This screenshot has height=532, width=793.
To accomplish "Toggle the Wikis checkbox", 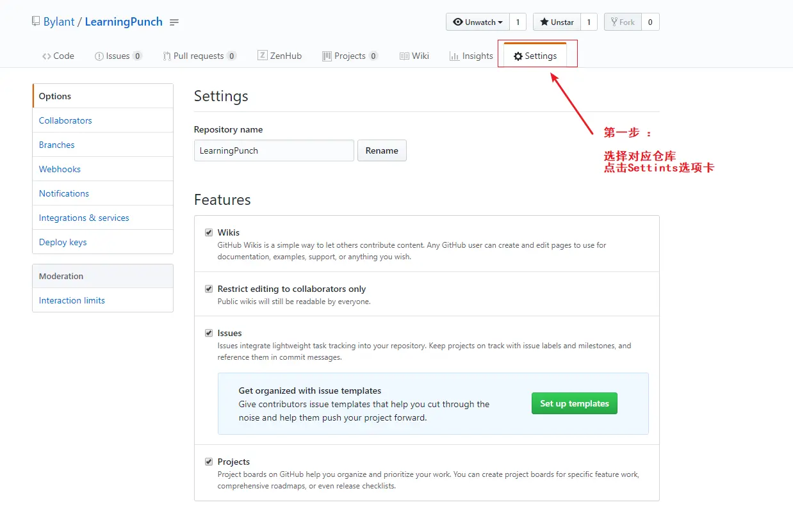I will click(209, 232).
